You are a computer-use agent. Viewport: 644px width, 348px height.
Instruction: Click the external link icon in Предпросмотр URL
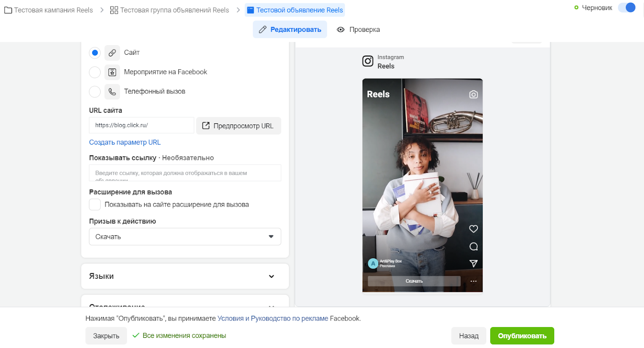pyautogui.click(x=206, y=126)
